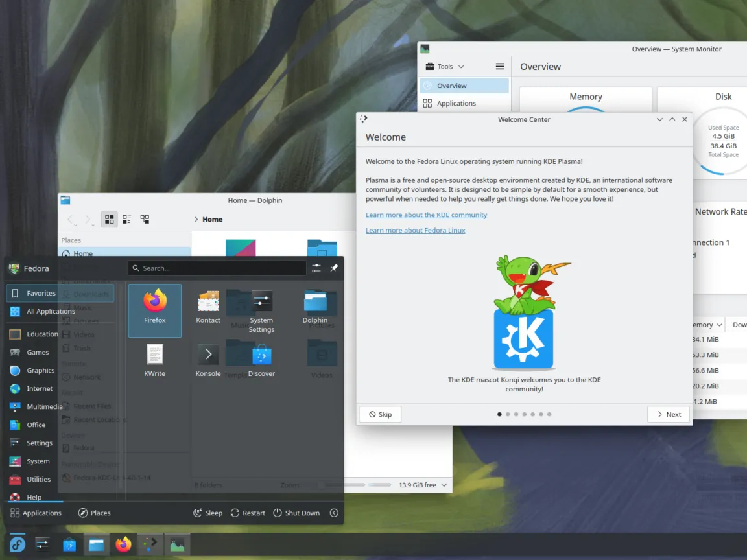Open the Learn more about Fedora Linux link
The width and height of the screenshot is (747, 560).
415,230
